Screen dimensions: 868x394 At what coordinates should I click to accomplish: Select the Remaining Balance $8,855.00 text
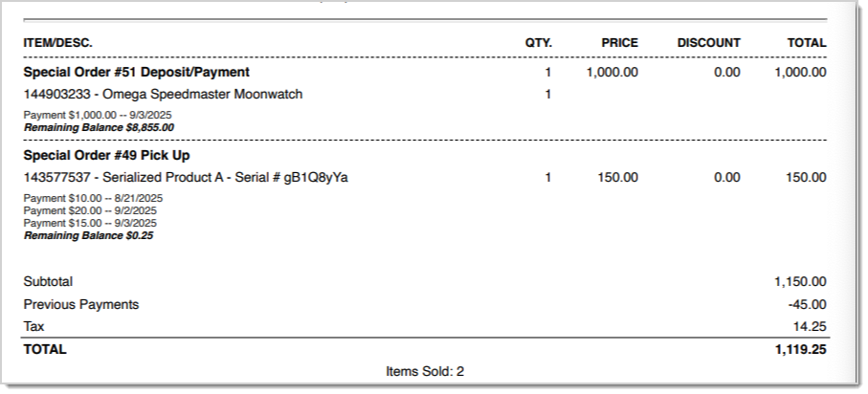[99, 127]
